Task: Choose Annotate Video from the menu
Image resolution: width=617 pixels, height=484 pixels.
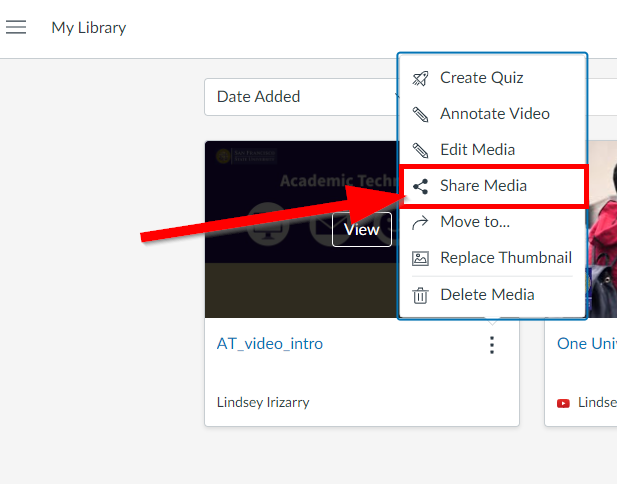Action: click(x=492, y=114)
